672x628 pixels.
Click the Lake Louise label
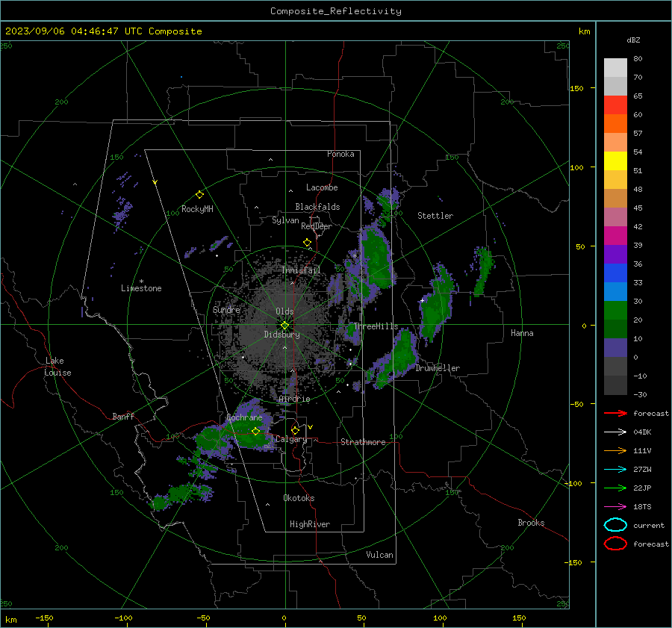coord(57,367)
